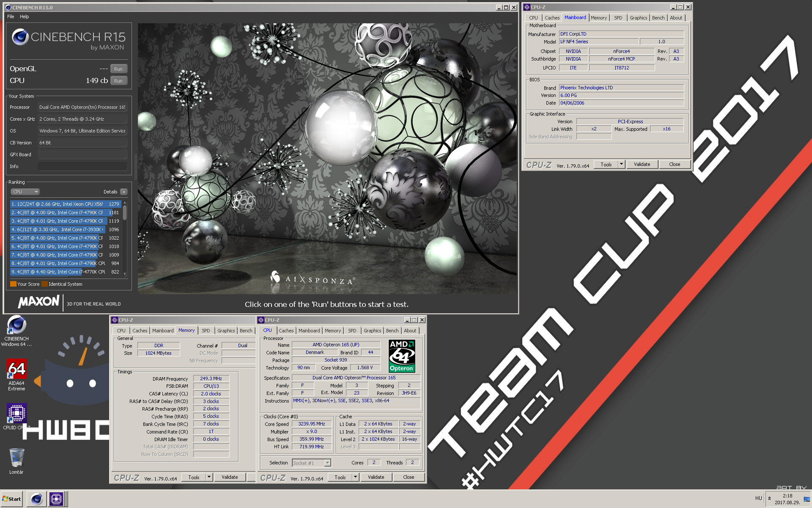Click Validate in Mainboard CPU-Z window
The image size is (812, 508).
click(x=642, y=164)
